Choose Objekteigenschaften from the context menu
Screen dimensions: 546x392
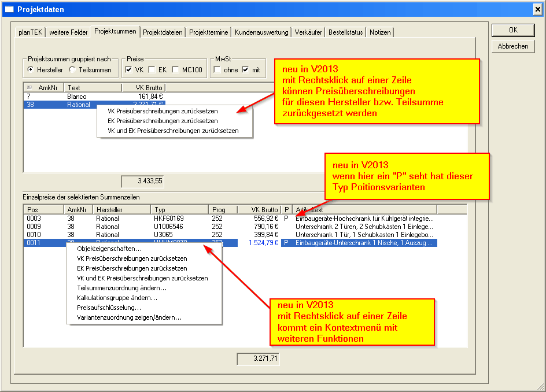[109, 249]
